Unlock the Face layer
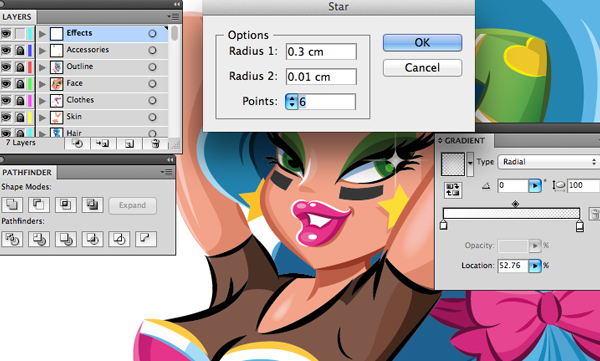The width and height of the screenshot is (600, 361). coord(20,84)
